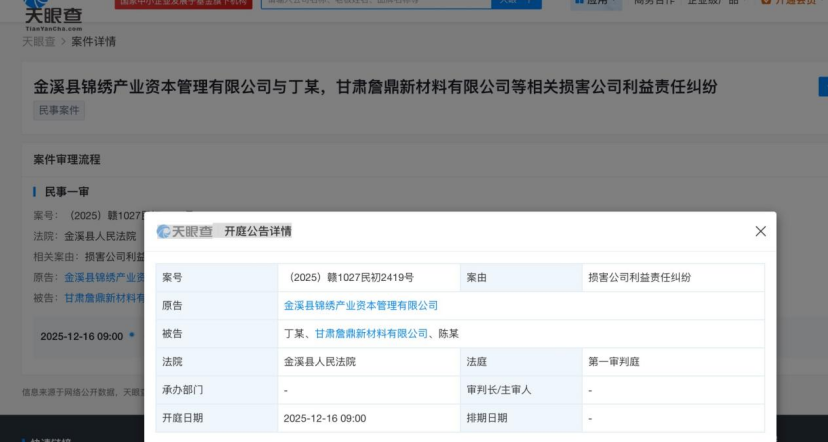The image size is (828, 442).
Task: Open plaintiff 金溪县锦绣产业资本管理有限公司 link in dialog
Action: [361, 305]
